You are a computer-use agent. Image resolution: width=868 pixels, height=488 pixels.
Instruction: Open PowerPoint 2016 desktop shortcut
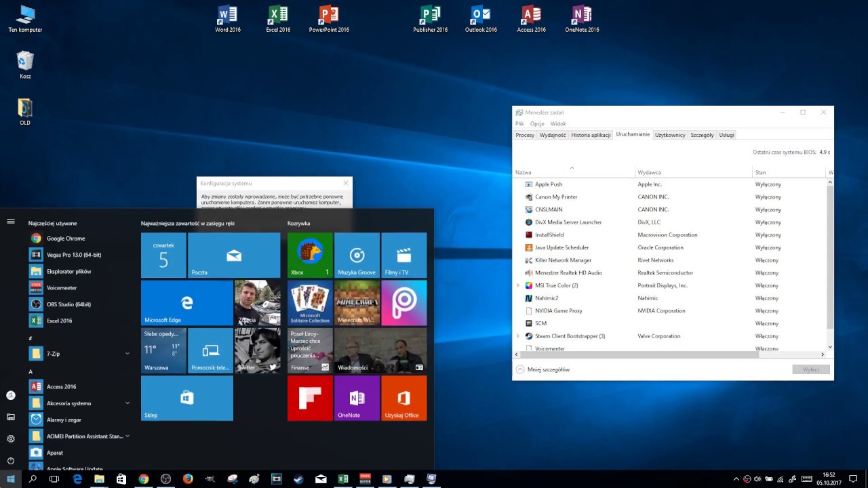point(329,19)
